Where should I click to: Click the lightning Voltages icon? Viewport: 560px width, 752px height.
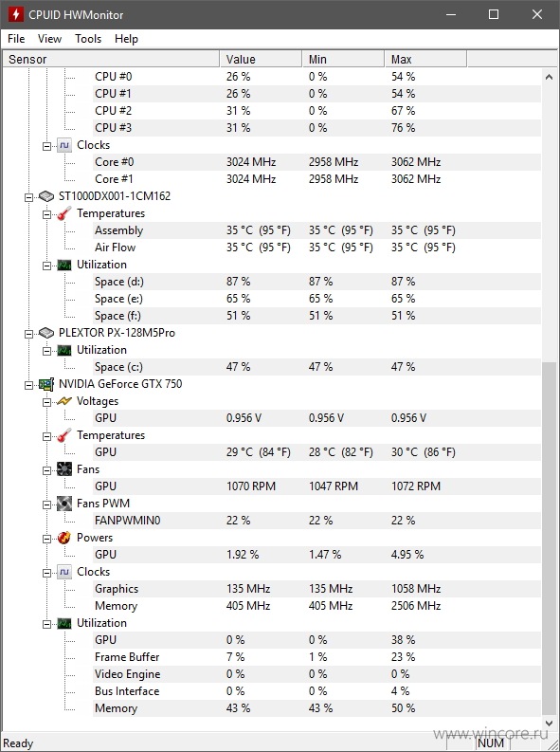pyautogui.click(x=64, y=401)
